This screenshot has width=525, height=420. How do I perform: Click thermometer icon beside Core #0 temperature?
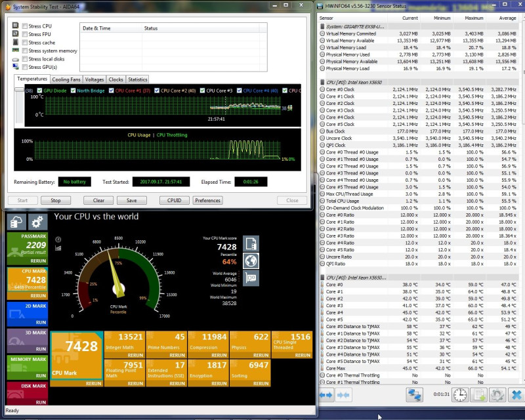tap(322, 285)
